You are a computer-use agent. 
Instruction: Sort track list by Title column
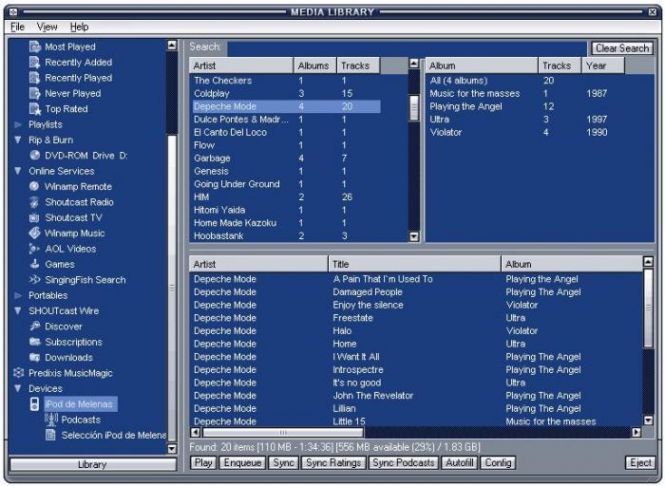(x=414, y=264)
